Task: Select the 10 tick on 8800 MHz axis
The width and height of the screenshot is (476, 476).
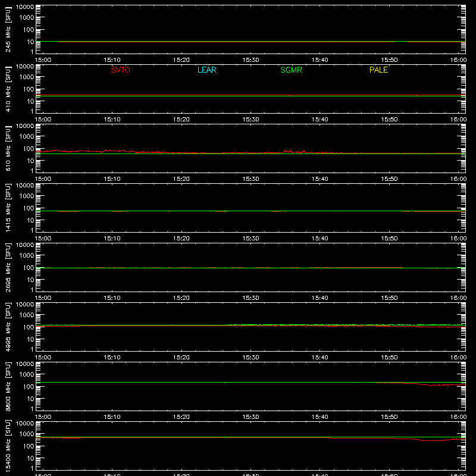Action: 30,399
